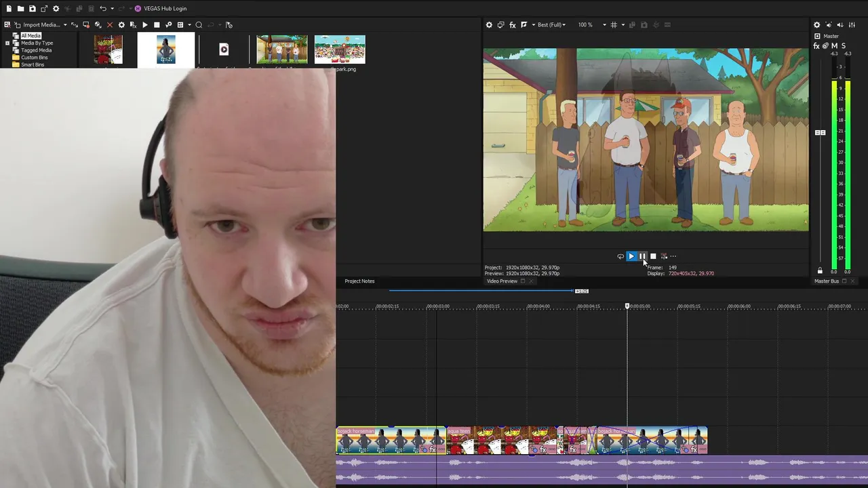The image size is (868, 488).
Task: Toggle loop playback in Video Preview
Action: [x=620, y=256]
